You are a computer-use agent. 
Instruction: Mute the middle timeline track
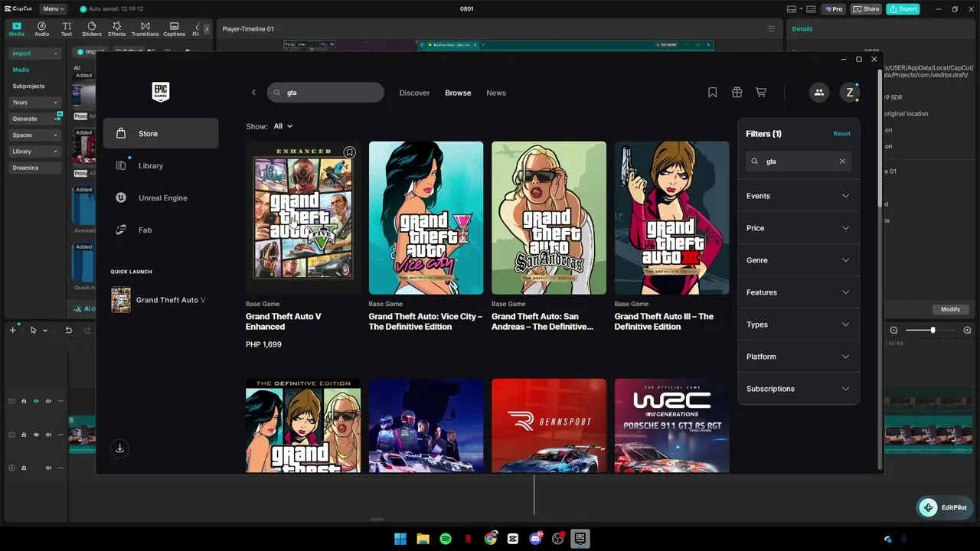click(x=48, y=435)
